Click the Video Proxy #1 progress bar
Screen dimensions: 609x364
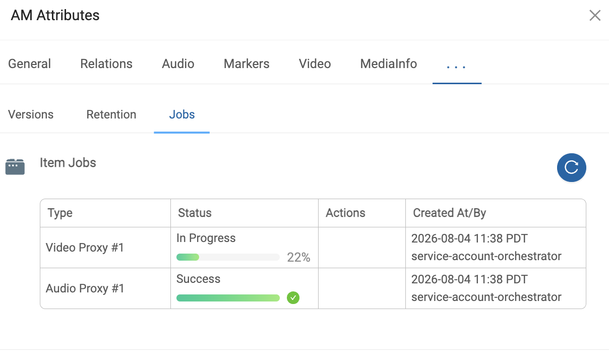point(228,257)
